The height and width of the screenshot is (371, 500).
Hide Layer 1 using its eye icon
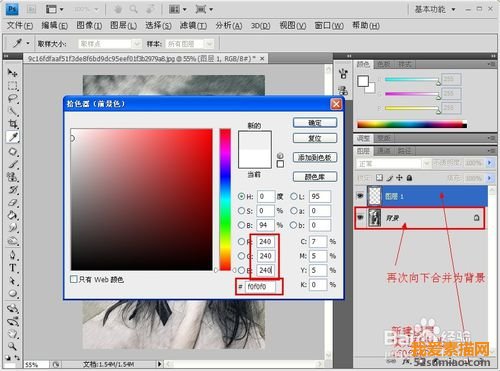click(360, 196)
